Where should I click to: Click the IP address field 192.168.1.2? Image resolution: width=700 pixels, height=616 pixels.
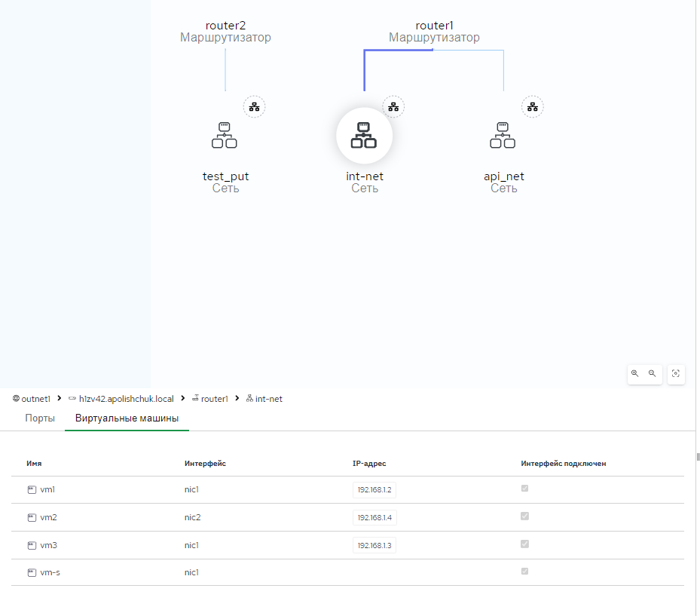point(374,490)
